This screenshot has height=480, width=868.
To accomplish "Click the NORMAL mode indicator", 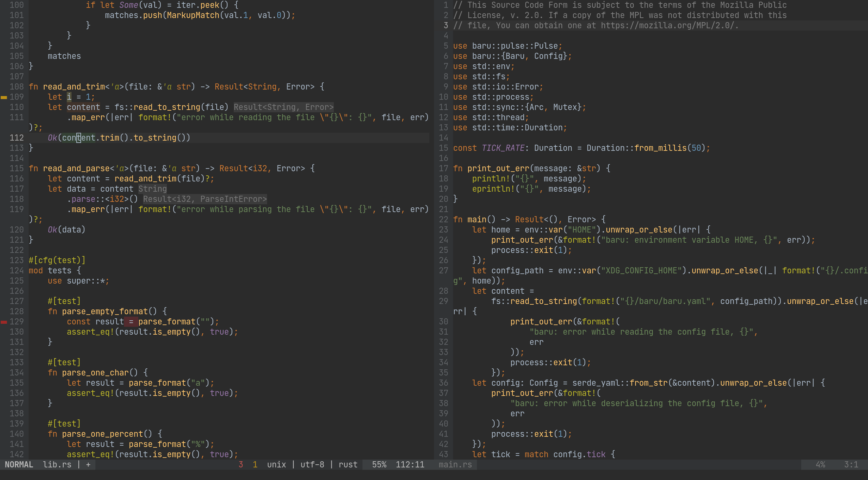I will [x=19, y=465].
